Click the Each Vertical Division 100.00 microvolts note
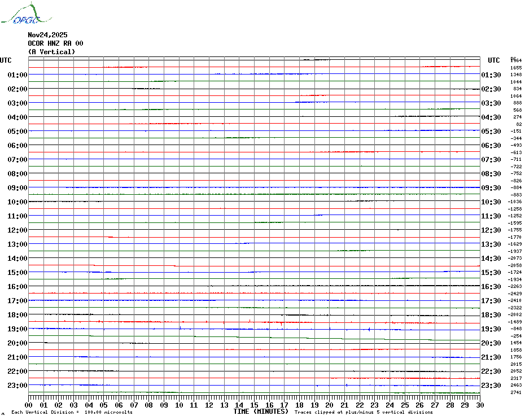 tap(72, 412)
